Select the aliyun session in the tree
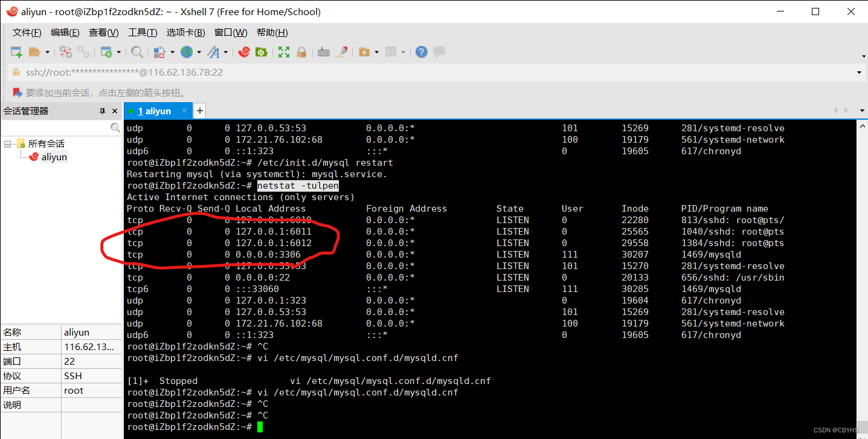Viewport: 868px width, 439px height. pos(53,157)
